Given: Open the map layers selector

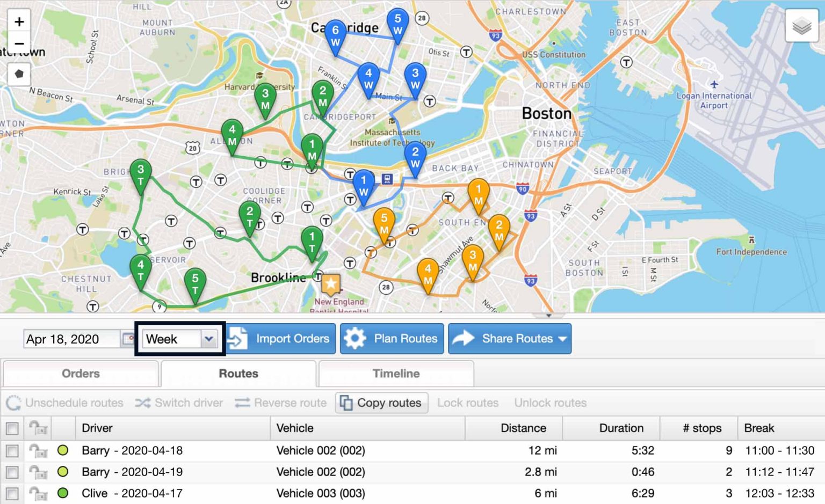Looking at the screenshot, I should 801,25.
